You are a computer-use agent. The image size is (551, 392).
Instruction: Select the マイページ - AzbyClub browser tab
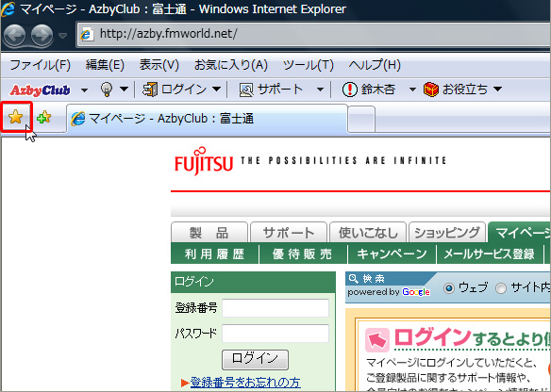click(x=207, y=119)
